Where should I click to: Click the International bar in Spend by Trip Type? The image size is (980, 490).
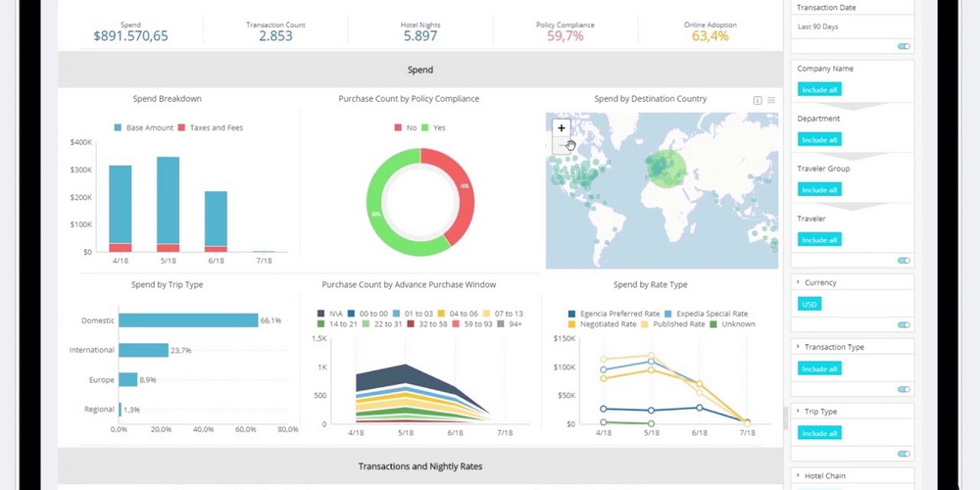(144, 350)
